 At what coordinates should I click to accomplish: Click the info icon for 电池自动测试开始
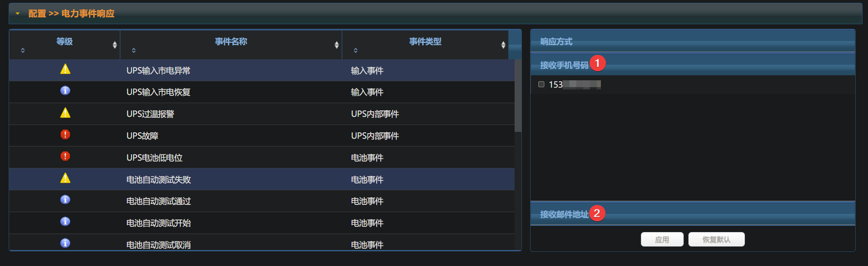(65, 222)
